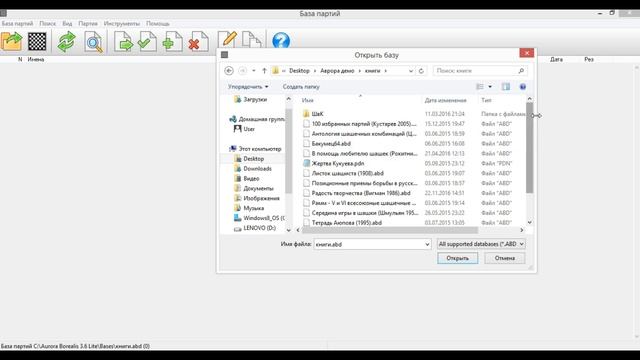This screenshot has height=360, width=640.
Task: Click the document with green arrow icon
Action: point(123,42)
